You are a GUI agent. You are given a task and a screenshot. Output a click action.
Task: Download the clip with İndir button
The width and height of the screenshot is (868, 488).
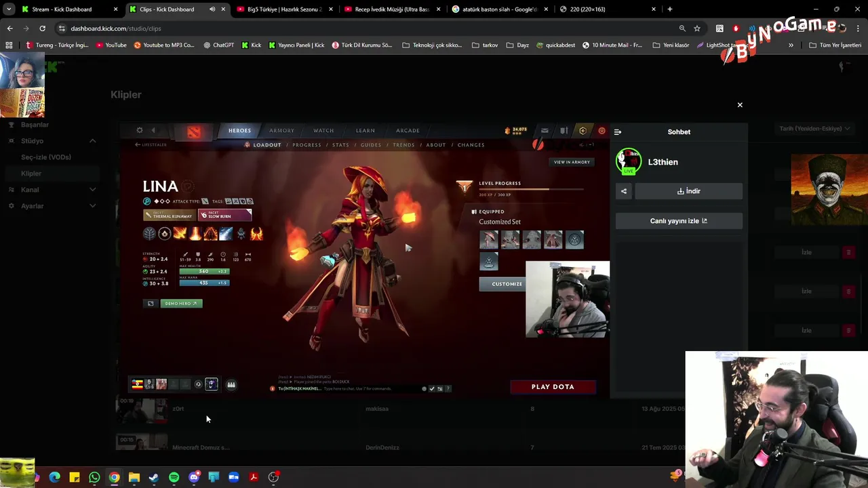[x=688, y=191]
